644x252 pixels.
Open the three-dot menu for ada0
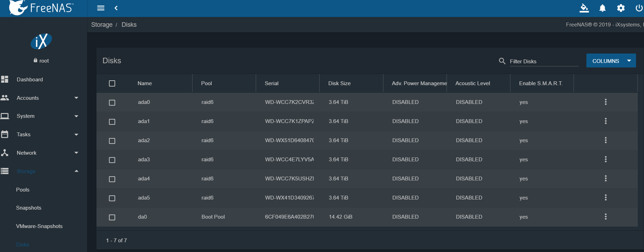(x=605, y=102)
